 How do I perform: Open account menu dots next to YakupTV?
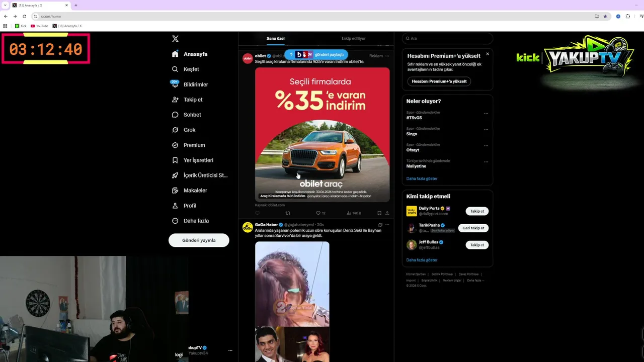pos(230,350)
